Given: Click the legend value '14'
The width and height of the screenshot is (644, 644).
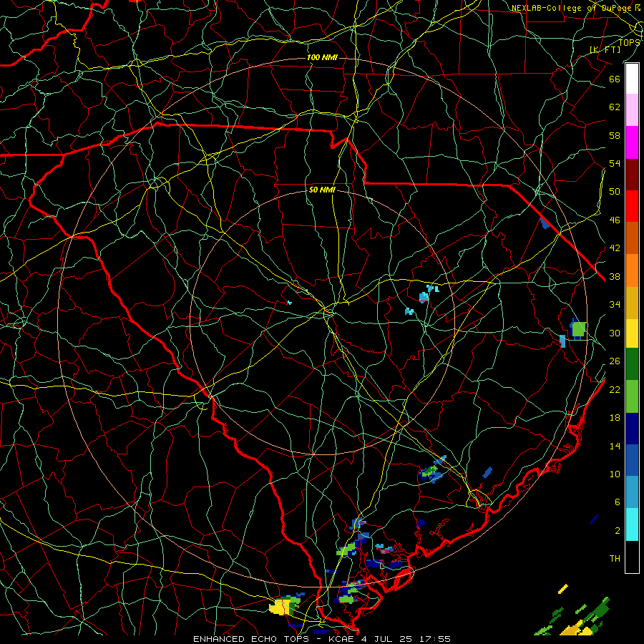Looking at the screenshot, I should (615, 446).
